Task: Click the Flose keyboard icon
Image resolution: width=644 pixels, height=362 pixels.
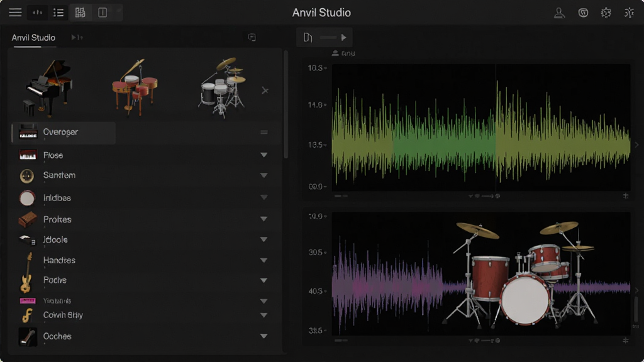Action: (28, 155)
